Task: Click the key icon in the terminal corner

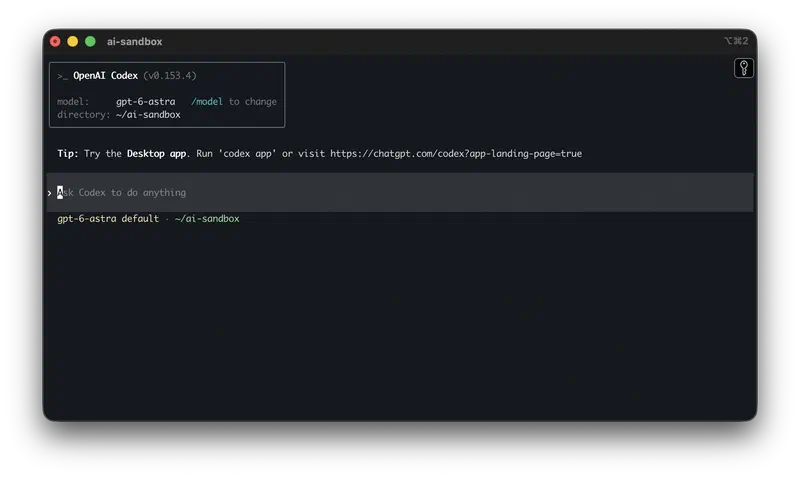Action: point(743,68)
